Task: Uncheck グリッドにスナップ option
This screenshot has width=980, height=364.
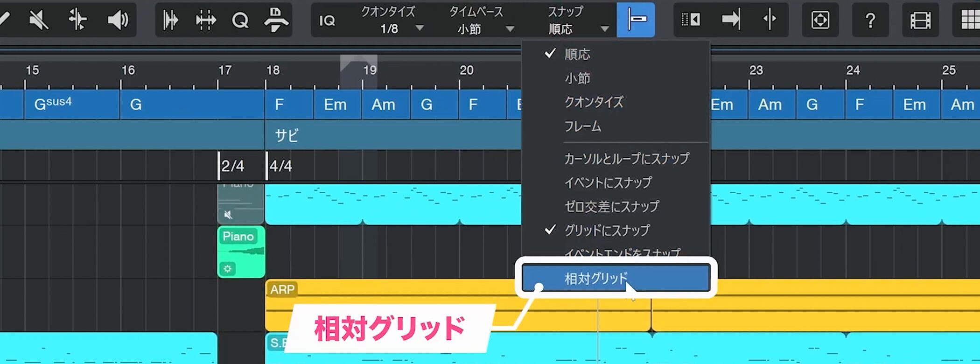Action: pos(607,230)
